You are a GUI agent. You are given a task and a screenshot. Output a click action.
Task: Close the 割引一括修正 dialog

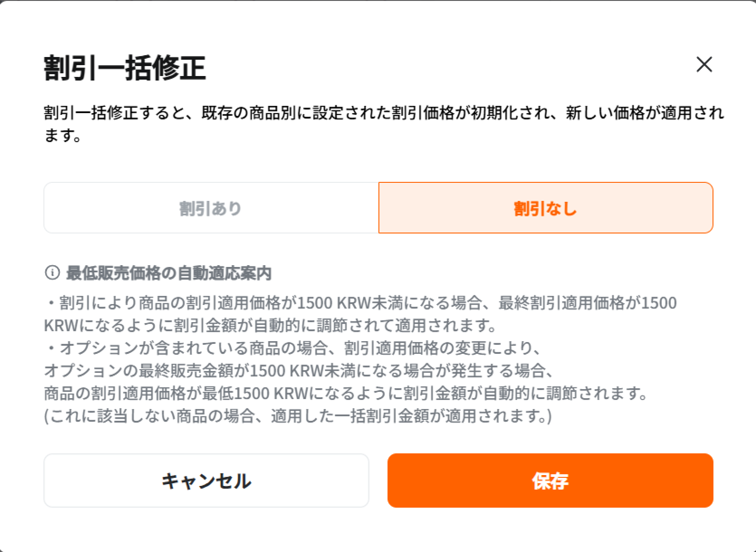click(704, 65)
